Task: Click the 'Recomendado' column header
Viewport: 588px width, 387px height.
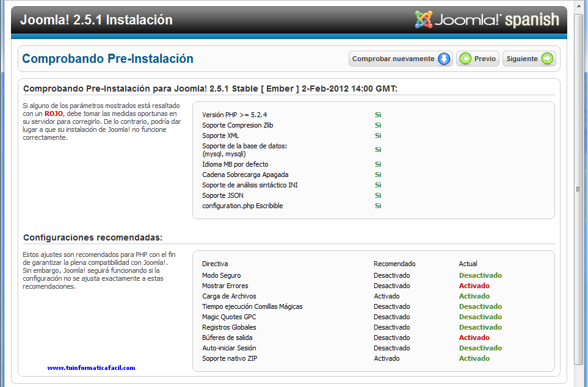Action: tap(394, 264)
